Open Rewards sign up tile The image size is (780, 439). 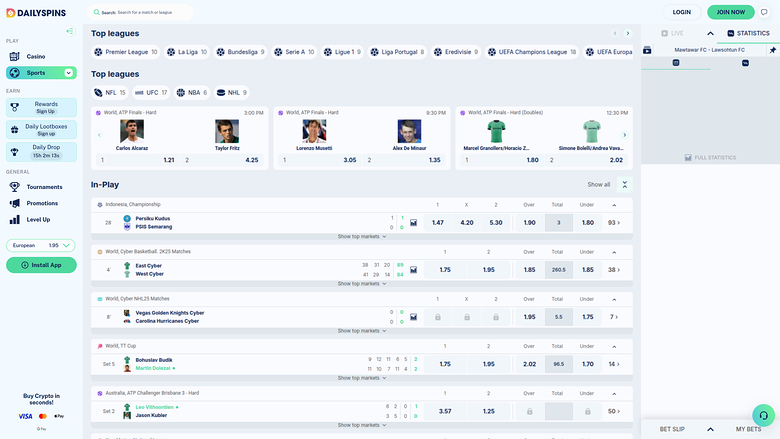pos(41,107)
